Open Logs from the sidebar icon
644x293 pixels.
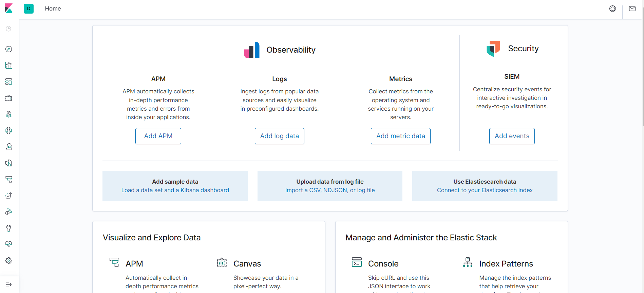(x=9, y=163)
